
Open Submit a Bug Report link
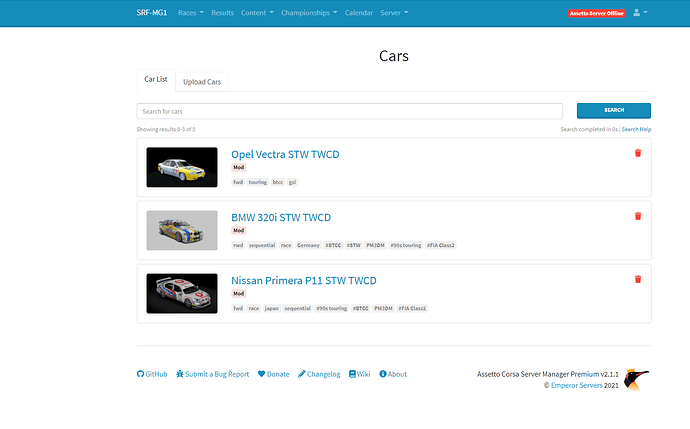click(213, 374)
